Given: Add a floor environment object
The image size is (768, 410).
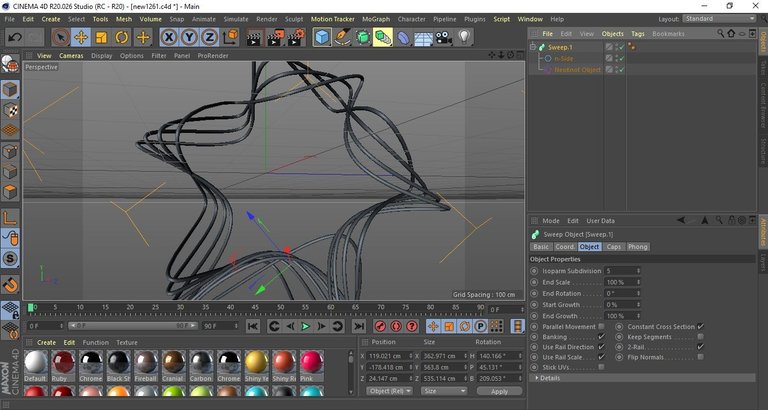Looking at the screenshot, I should coord(424,37).
